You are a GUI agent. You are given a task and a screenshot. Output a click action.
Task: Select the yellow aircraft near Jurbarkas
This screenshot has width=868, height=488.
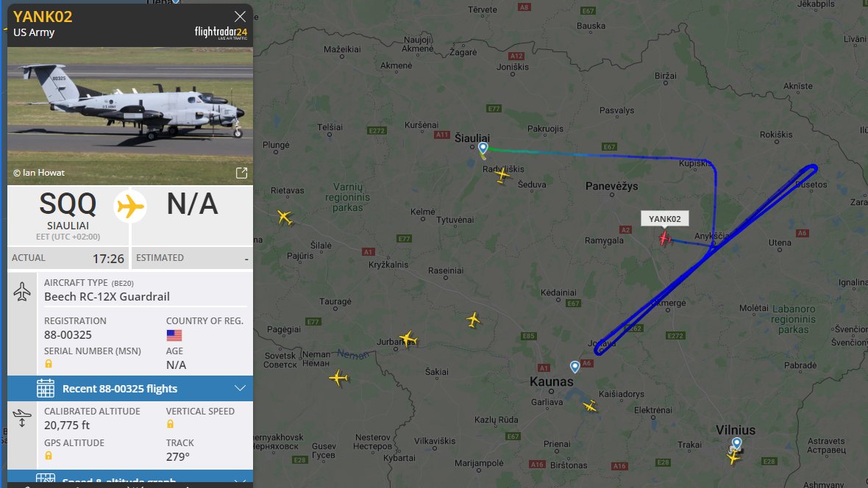coord(408,339)
